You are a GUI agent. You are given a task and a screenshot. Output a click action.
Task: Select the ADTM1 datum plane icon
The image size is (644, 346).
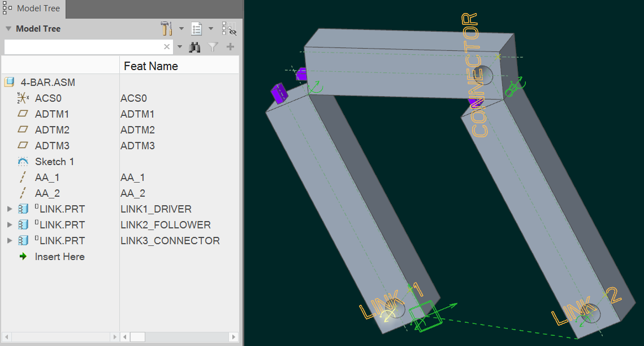pyautogui.click(x=23, y=114)
